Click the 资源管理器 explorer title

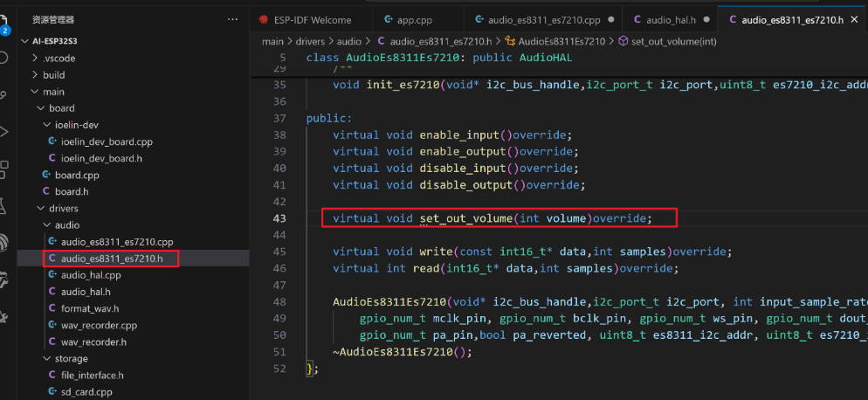[x=53, y=20]
